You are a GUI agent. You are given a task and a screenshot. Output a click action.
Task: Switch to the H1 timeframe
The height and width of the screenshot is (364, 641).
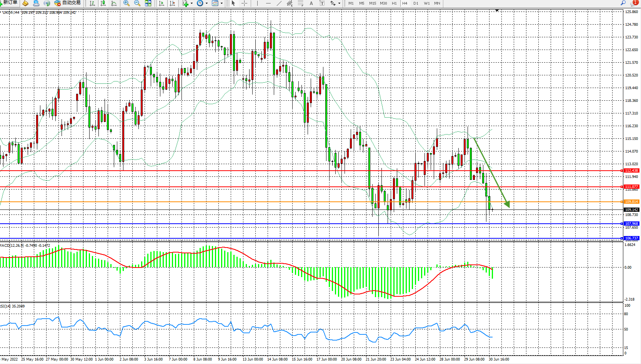click(x=394, y=3)
